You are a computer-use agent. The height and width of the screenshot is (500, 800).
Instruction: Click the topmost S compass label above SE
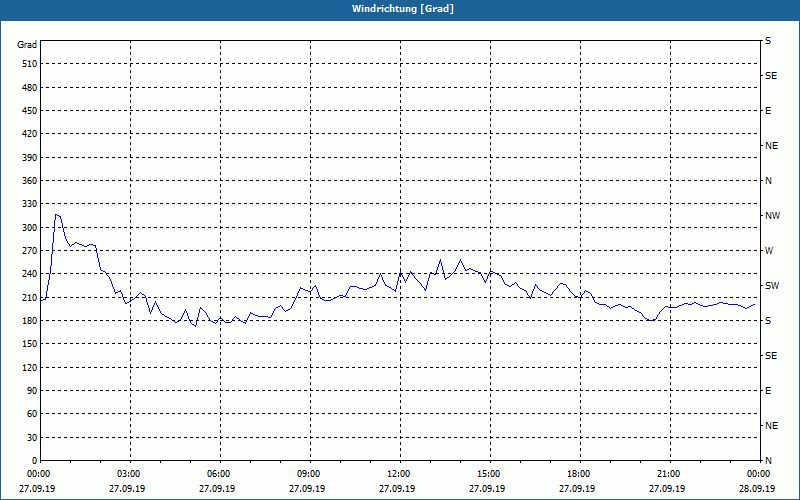coord(768,41)
